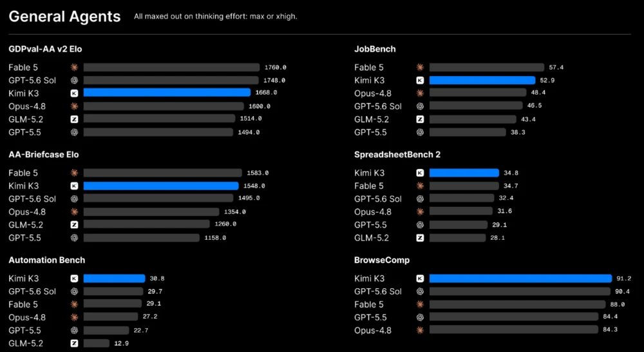Click the GPT-5.5 label in SpreadsheetBench 2
Screen dimensions: 644x352
(x=370, y=225)
